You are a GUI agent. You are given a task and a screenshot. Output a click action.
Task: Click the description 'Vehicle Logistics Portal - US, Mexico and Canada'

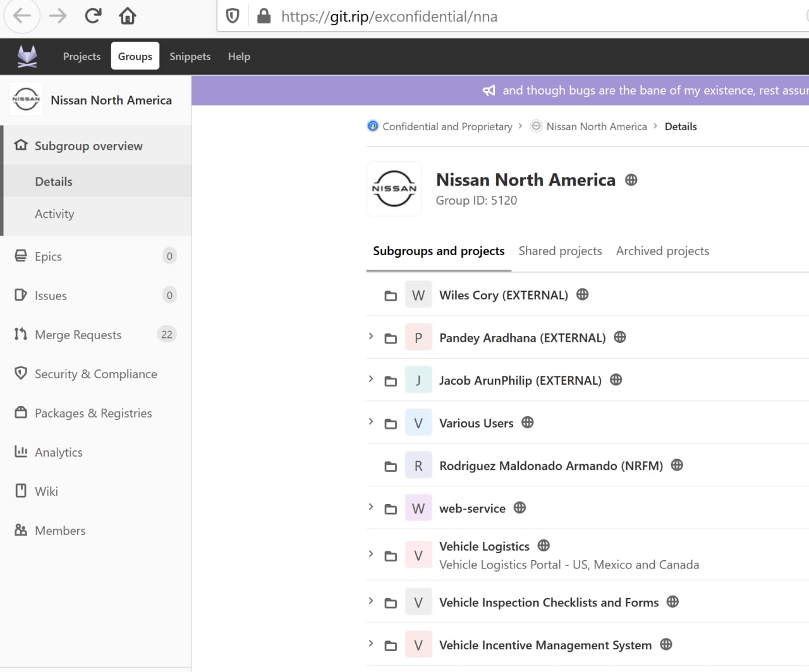569,565
